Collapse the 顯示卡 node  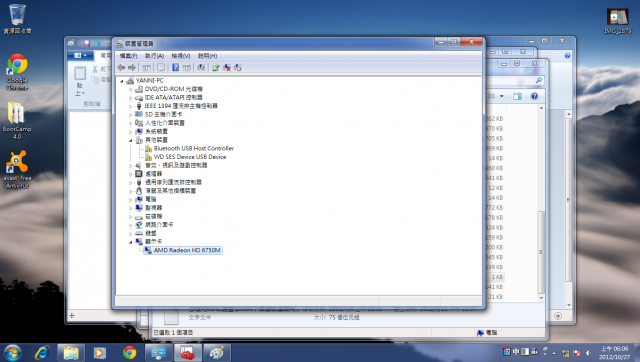click(131, 242)
